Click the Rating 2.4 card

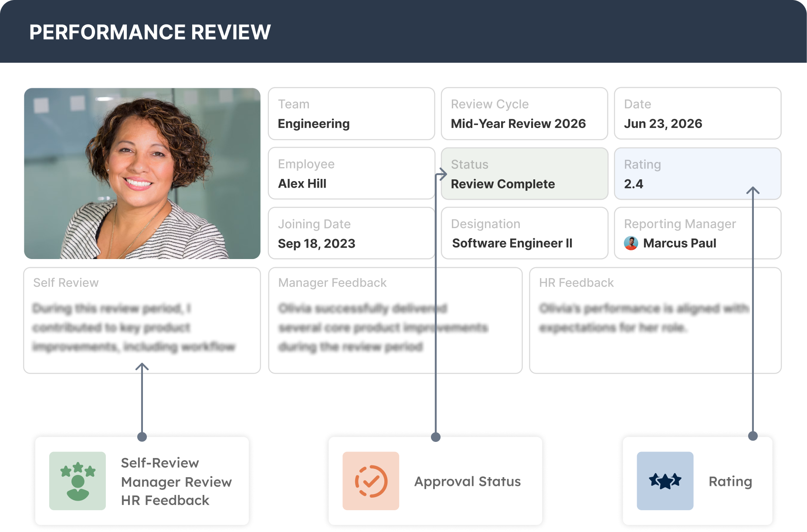697,174
